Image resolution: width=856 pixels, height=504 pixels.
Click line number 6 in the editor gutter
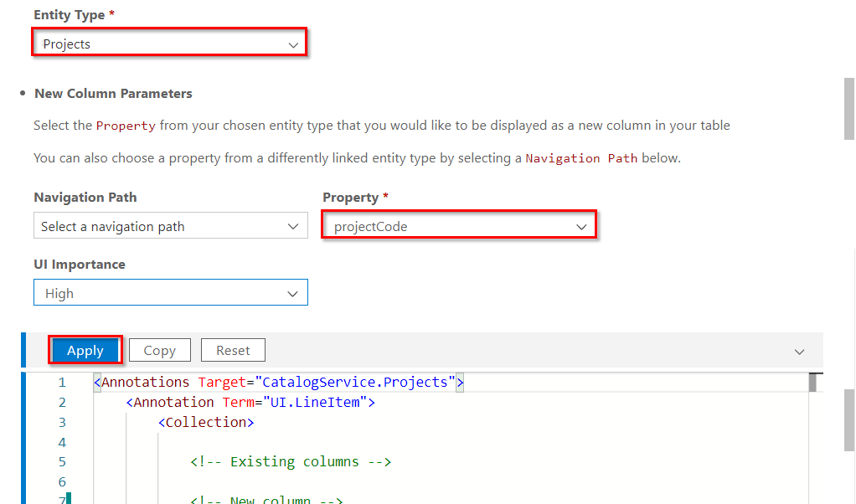[x=62, y=482]
